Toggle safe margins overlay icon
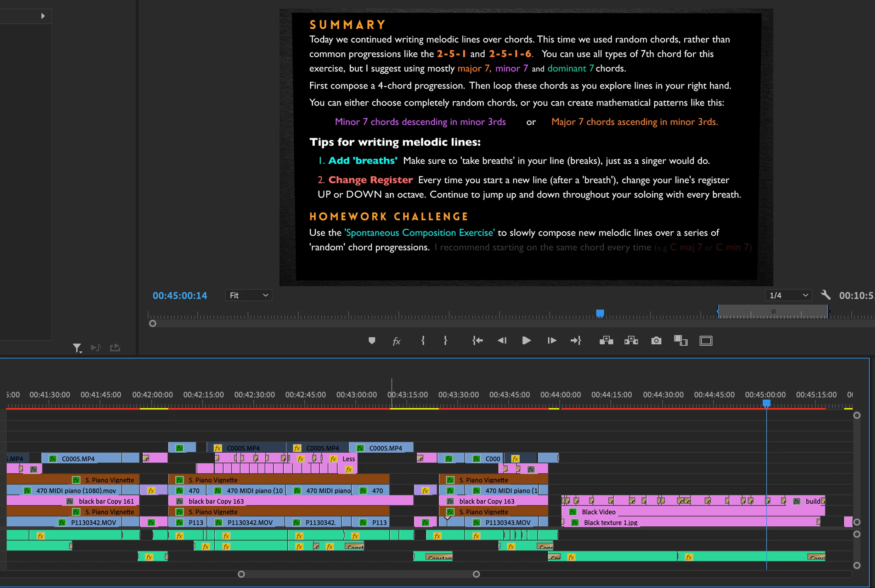875x588 pixels. point(705,340)
